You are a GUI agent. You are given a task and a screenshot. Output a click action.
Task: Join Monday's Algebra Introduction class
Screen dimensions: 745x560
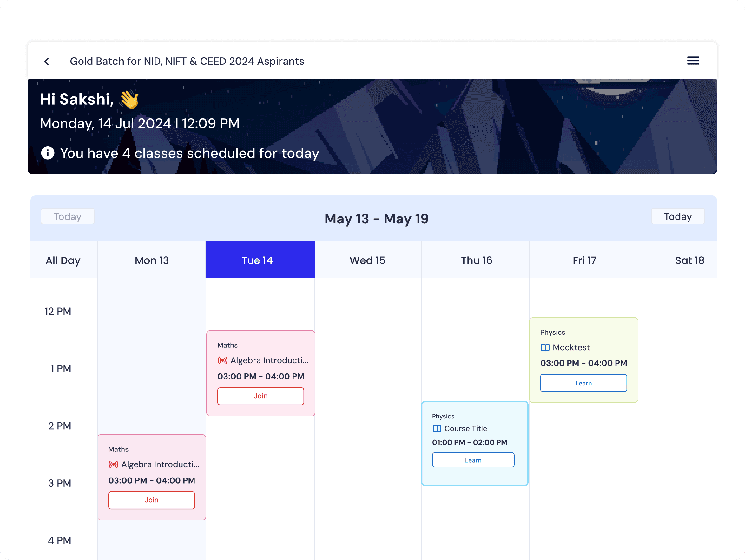tap(151, 500)
